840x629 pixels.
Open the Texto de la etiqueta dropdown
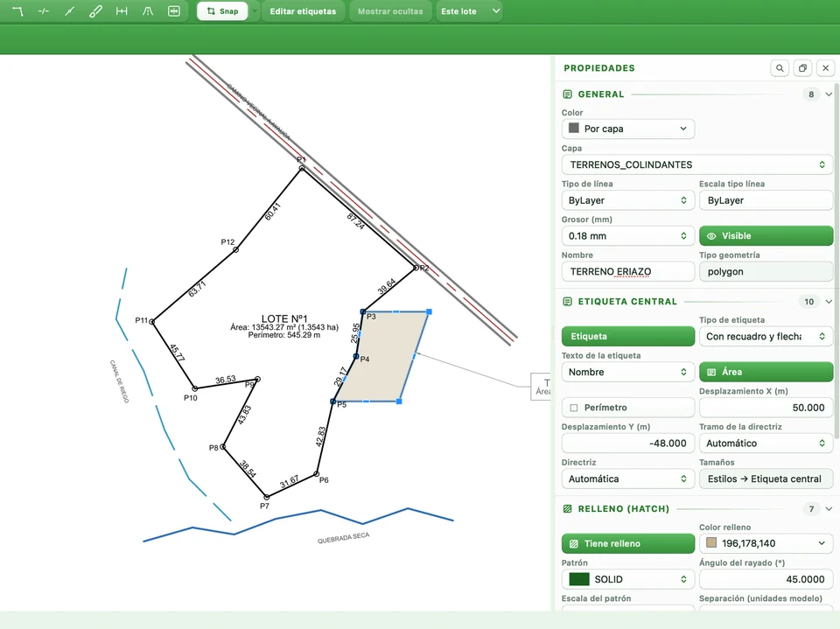[628, 372]
